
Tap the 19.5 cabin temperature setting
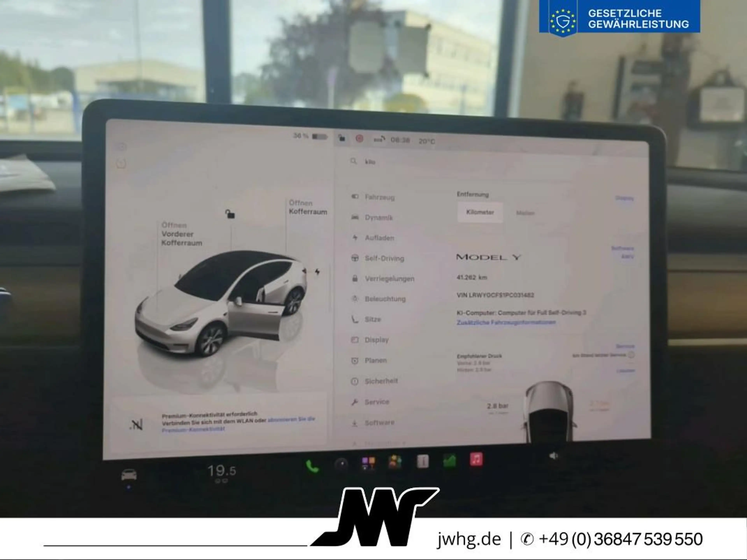pyautogui.click(x=222, y=471)
